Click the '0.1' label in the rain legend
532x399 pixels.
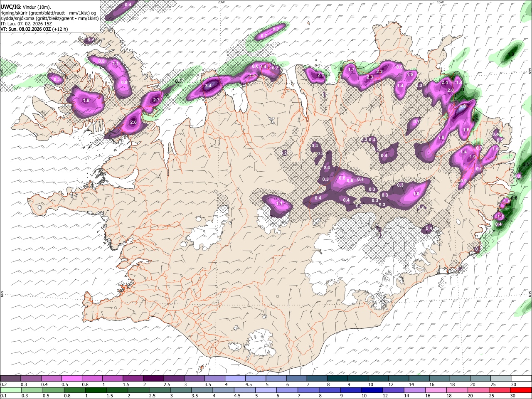pyautogui.click(x=3, y=396)
